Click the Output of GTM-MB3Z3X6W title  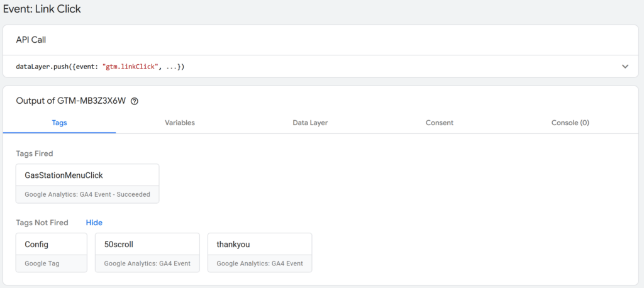coord(71,101)
